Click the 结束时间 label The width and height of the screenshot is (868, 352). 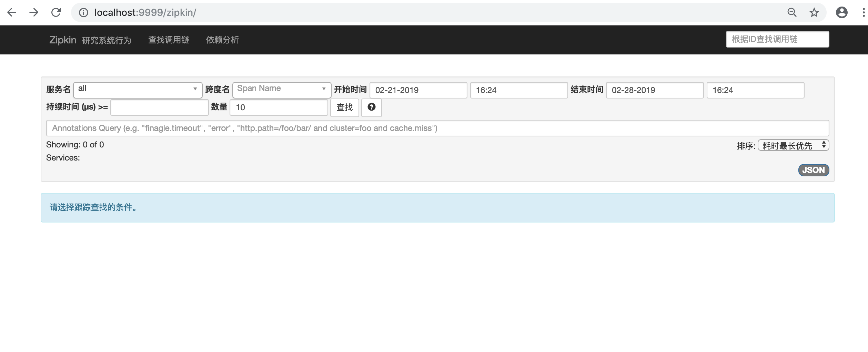[x=587, y=90]
